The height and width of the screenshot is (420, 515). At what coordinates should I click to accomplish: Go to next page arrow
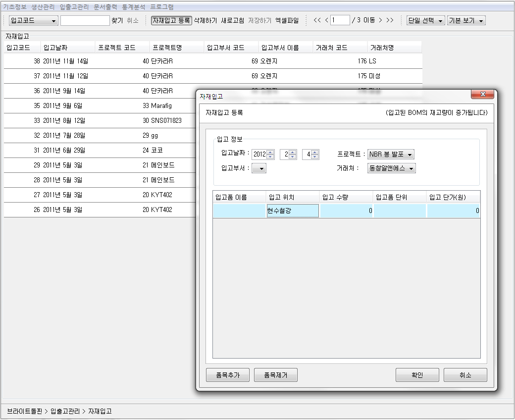(x=380, y=20)
